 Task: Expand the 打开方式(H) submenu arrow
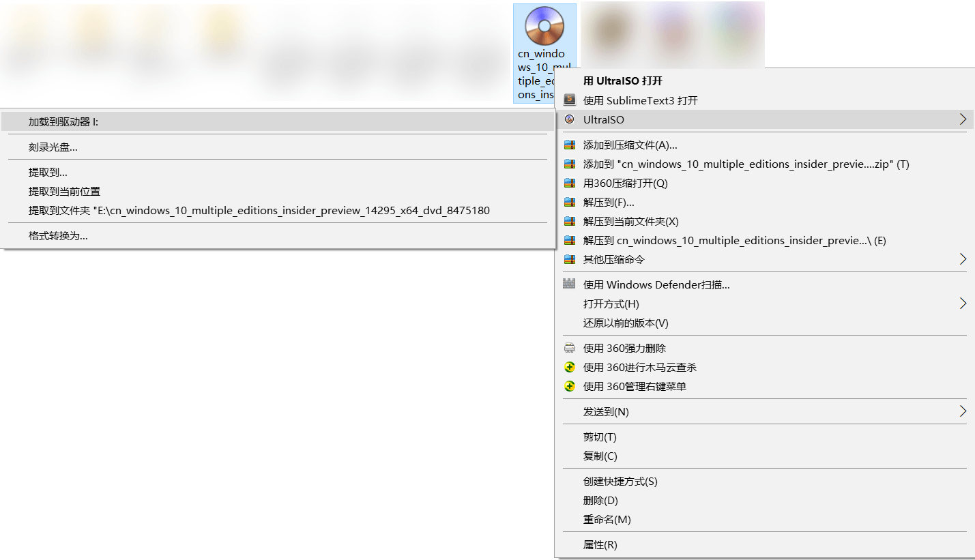[x=963, y=304]
